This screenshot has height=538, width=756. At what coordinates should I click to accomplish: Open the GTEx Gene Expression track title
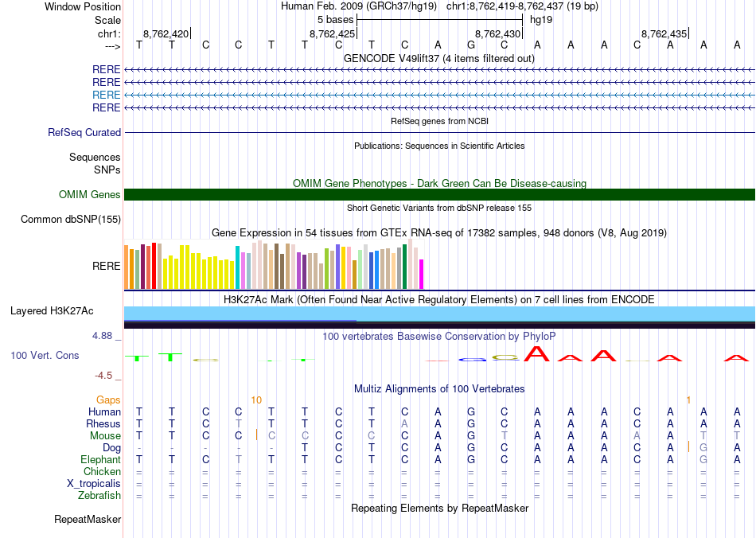tap(438, 233)
